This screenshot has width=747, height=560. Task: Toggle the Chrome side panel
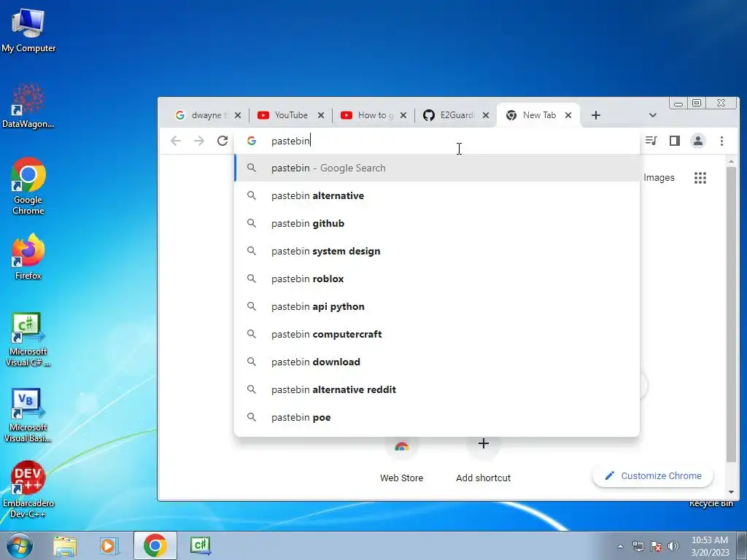[675, 141]
